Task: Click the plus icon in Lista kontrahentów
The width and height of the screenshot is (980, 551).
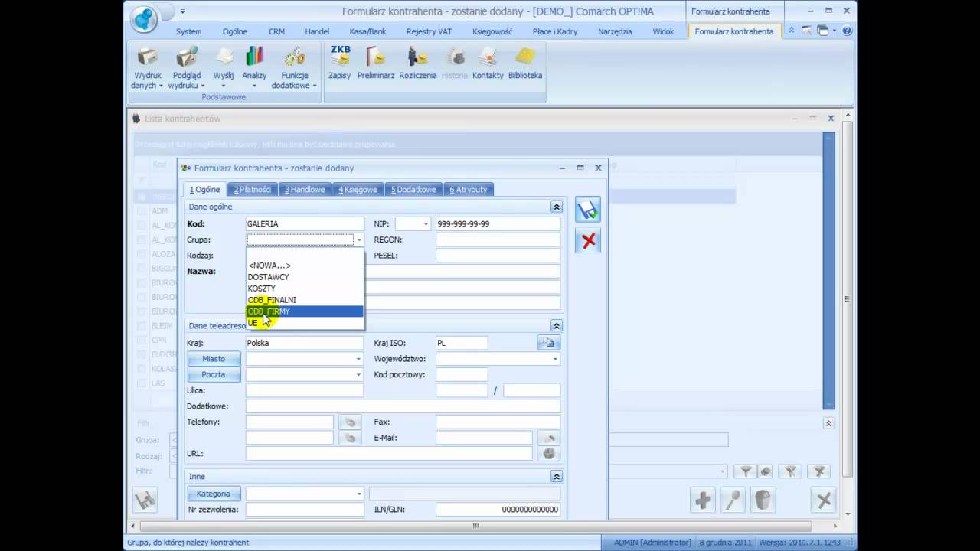Action: point(703,500)
